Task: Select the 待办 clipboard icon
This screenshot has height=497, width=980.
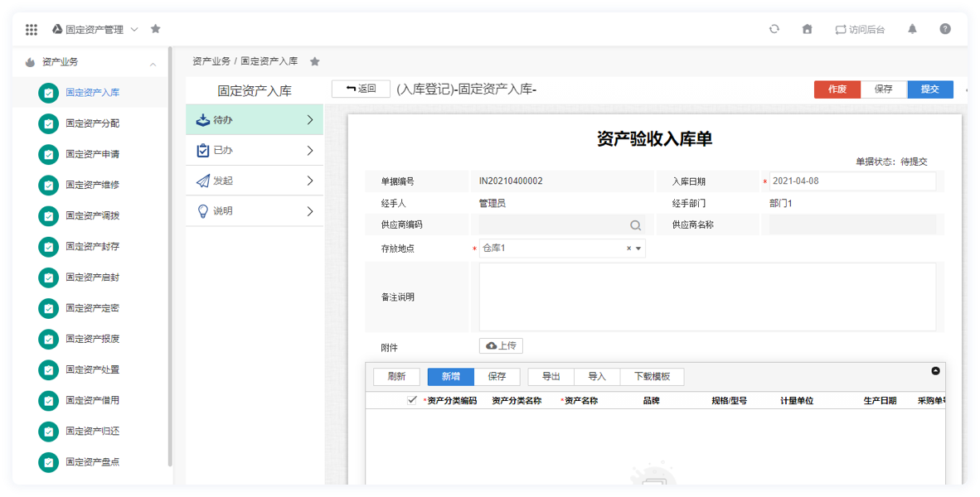Action: (202, 119)
